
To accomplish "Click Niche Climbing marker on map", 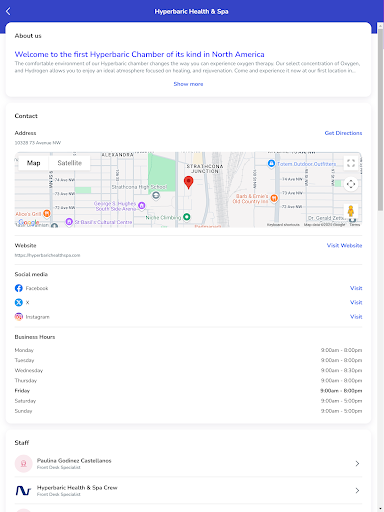I will pyautogui.click(x=187, y=217).
